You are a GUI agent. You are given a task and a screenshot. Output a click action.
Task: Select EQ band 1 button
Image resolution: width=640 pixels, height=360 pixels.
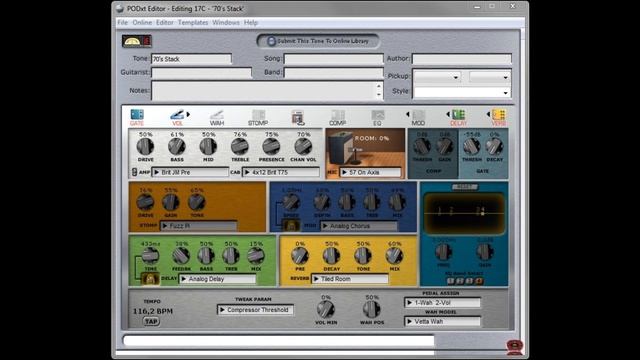[x=450, y=281]
